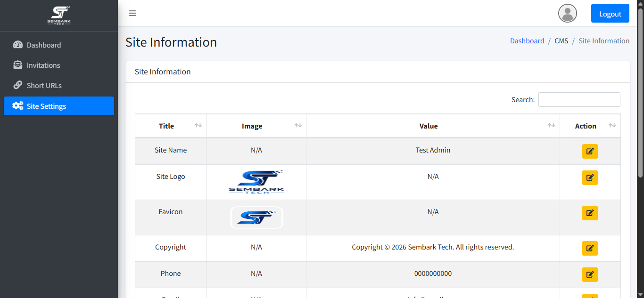This screenshot has height=298, width=644.
Task: Edit the Site Name row
Action: (x=590, y=151)
